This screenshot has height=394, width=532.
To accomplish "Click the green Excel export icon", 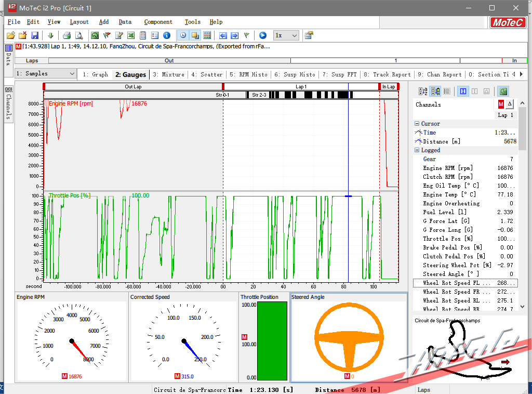I will (x=131, y=35).
